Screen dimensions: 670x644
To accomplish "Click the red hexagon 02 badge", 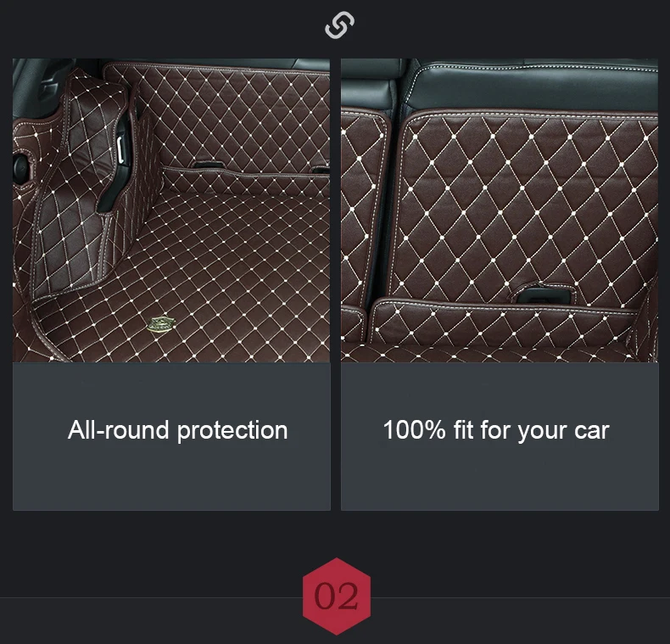I will 337,596.
